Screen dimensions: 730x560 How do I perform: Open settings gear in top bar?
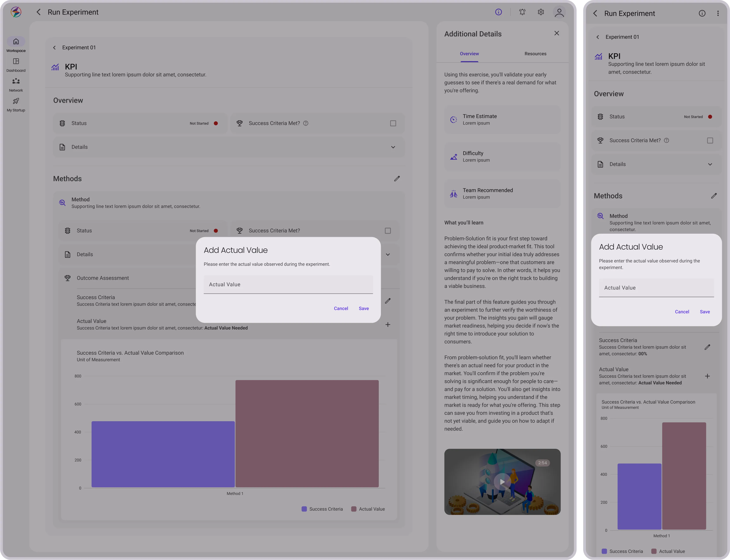click(541, 12)
